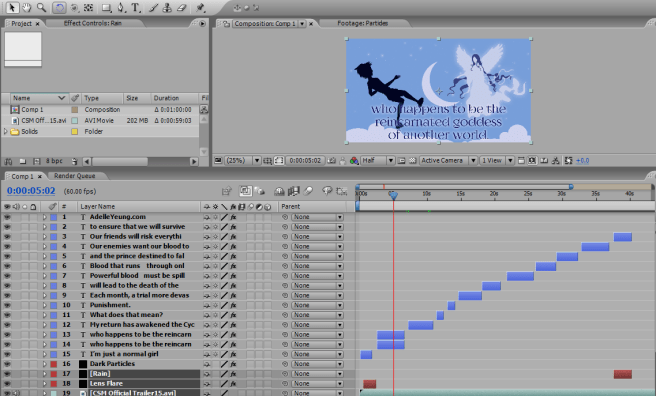Click the viewer current time 0:00:05:02 button
The height and width of the screenshot is (396, 656).
305,161
